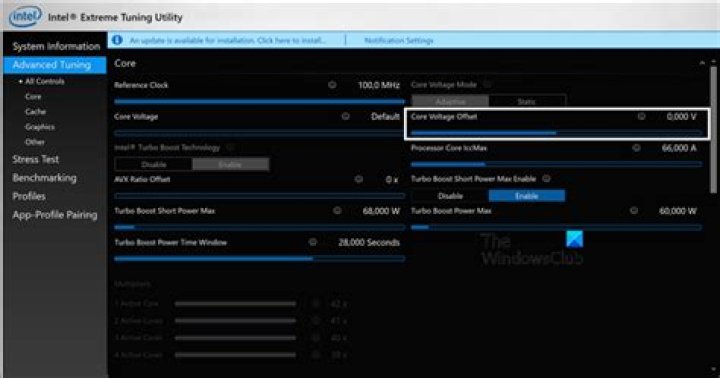Disable Turbo Boost Short Power Max

[450, 196]
